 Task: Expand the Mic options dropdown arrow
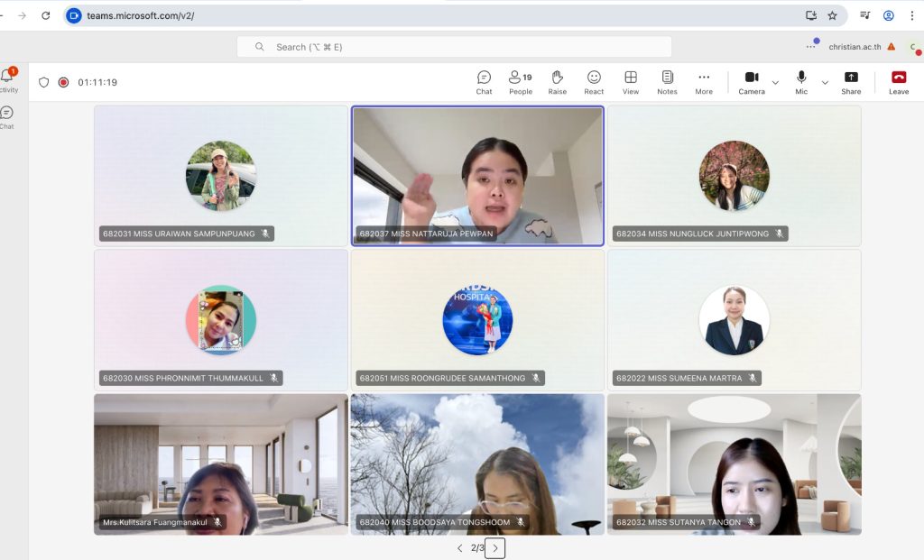[825, 83]
